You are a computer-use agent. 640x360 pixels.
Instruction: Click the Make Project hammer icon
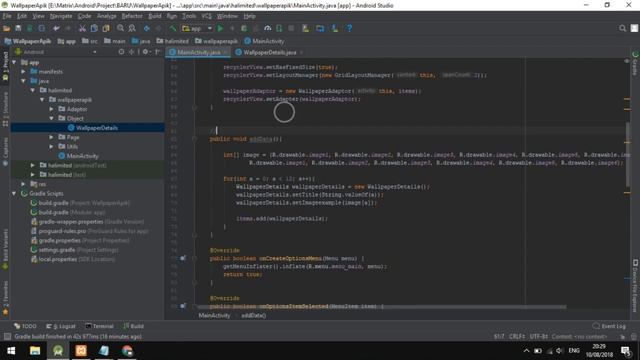tap(173, 29)
